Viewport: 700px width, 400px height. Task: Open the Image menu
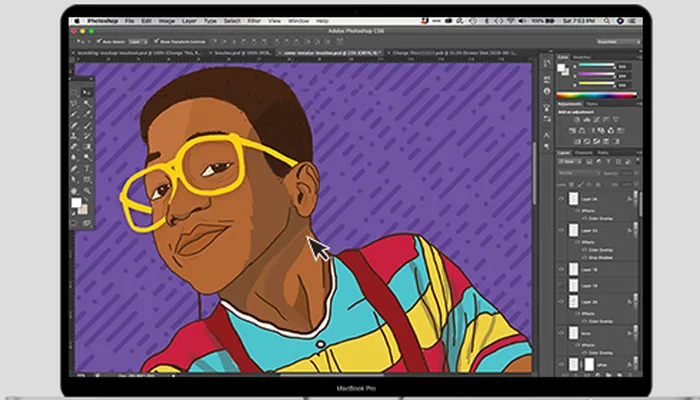point(167,21)
